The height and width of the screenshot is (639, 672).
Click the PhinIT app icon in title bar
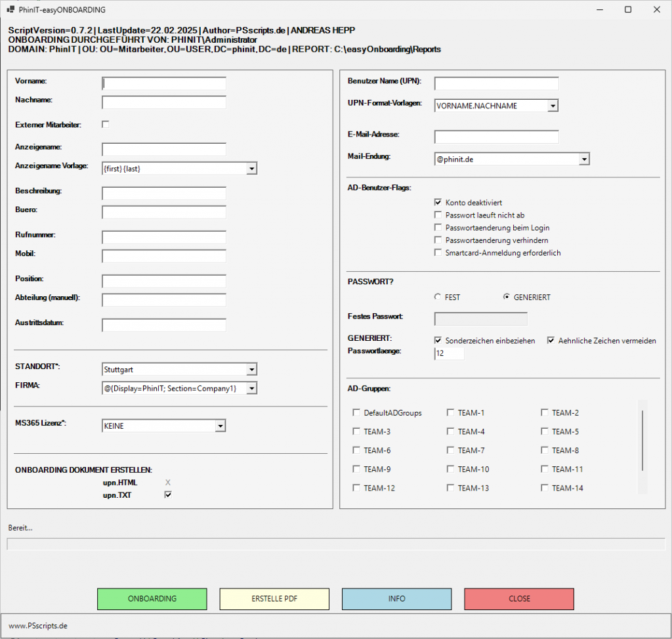point(10,10)
